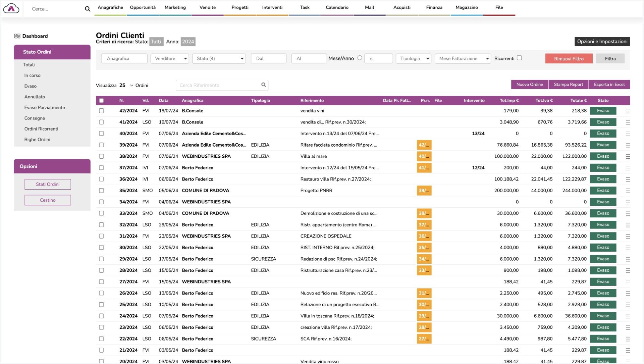Click green Evaso status of order 41/2024
This screenshot has width=644, height=364.
coord(603,122)
